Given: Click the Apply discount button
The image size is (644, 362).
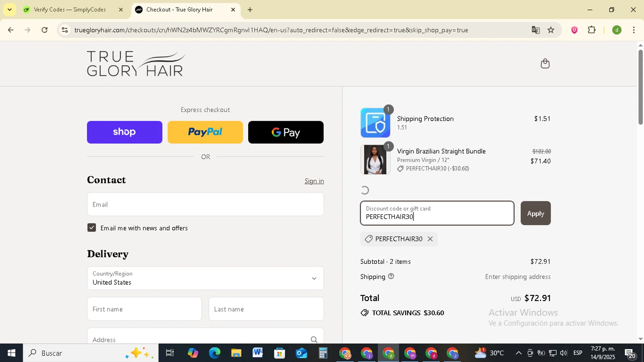Looking at the screenshot, I should [535, 213].
